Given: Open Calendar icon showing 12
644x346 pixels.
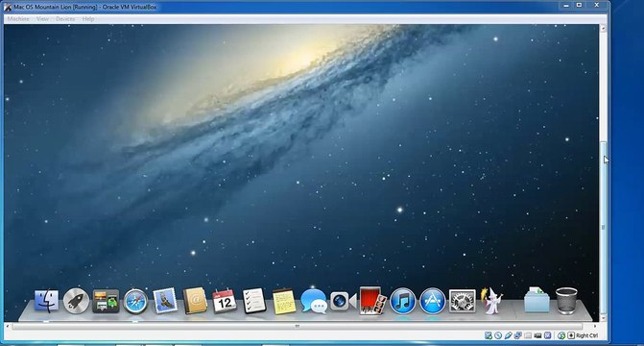Looking at the screenshot, I should pyautogui.click(x=225, y=301).
